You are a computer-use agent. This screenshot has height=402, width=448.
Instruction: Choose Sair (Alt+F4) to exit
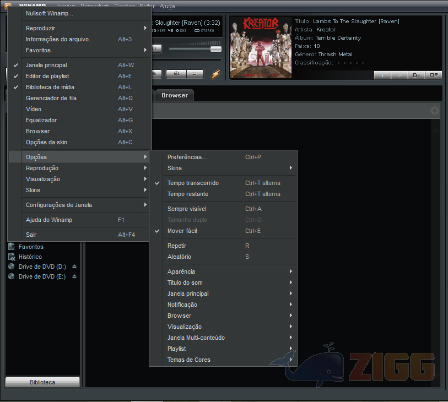coord(79,234)
